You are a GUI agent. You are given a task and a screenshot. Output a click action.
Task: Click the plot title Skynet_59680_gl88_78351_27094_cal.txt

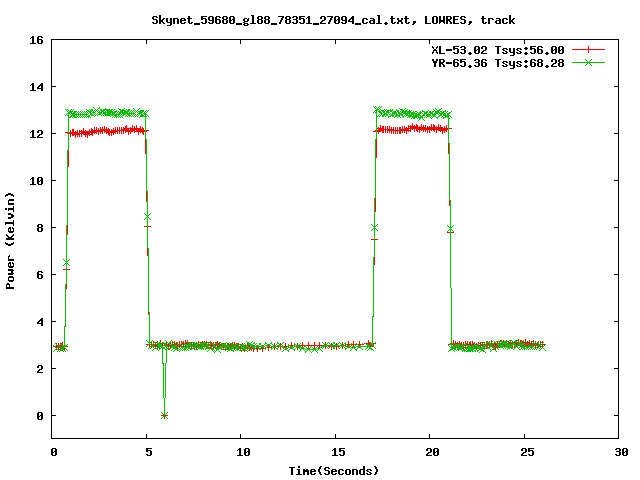pyautogui.click(x=284, y=20)
